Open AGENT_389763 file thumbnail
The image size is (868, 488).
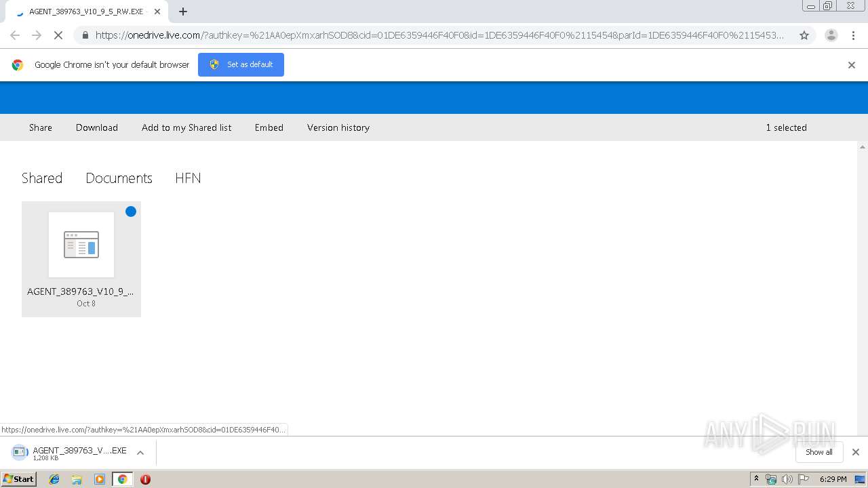(81, 245)
